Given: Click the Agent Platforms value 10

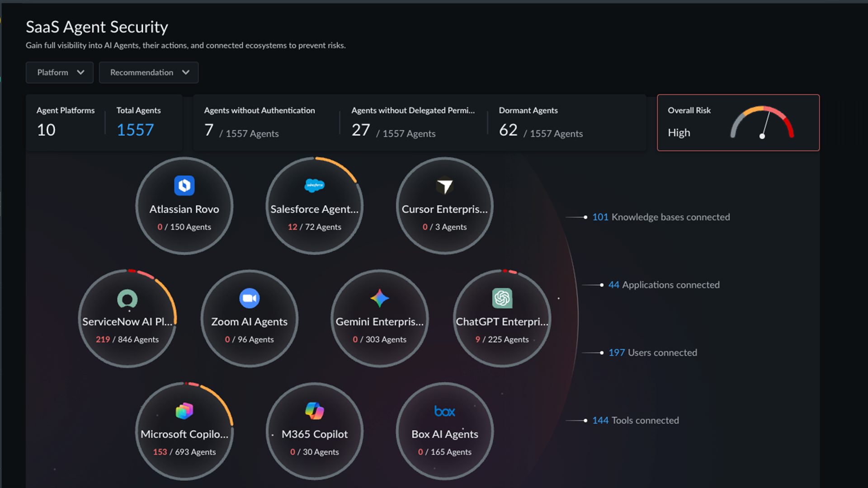Looking at the screenshot, I should [46, 130].
